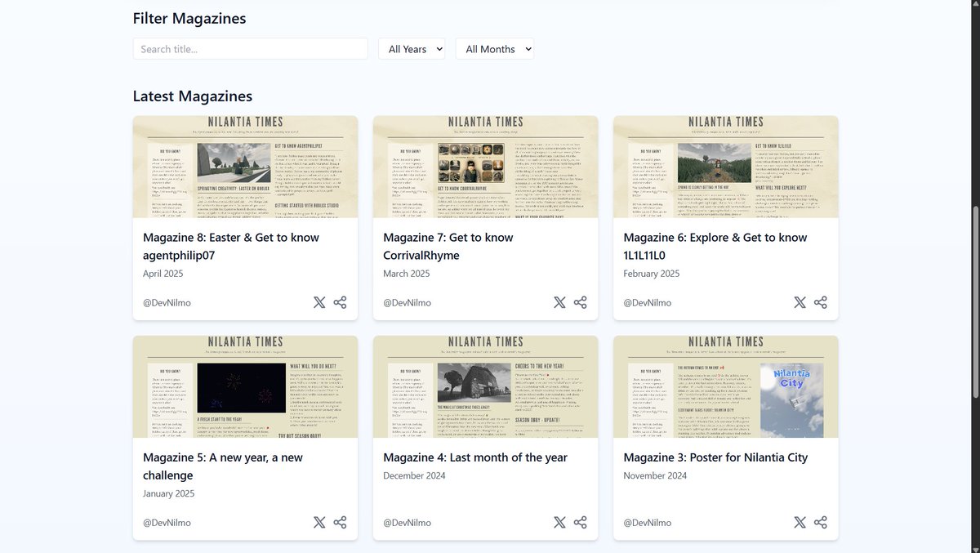Viewport: 980px width, 553px height.
Task: Click @DevNilmo on Magazine 5 card
Action: pyautogui.click(x=167, y=522)
